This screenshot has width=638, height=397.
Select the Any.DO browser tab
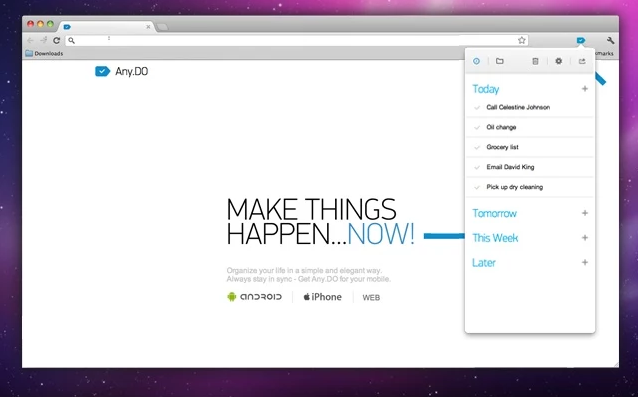[x=107, y=27]
